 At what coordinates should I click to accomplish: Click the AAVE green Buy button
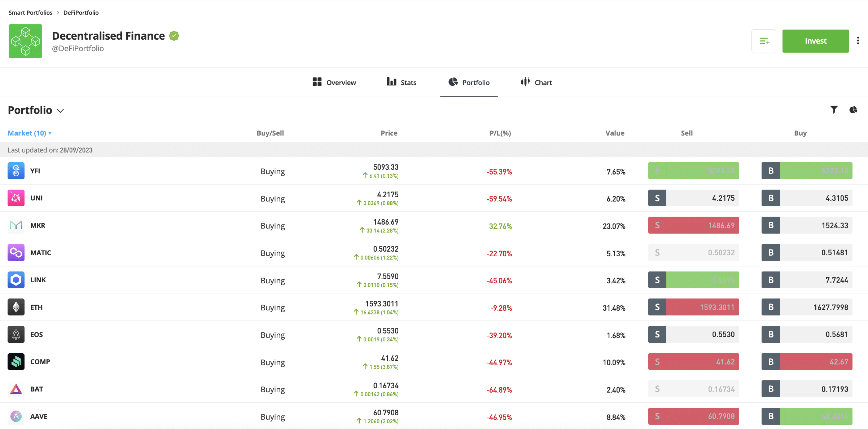(807, 416)
